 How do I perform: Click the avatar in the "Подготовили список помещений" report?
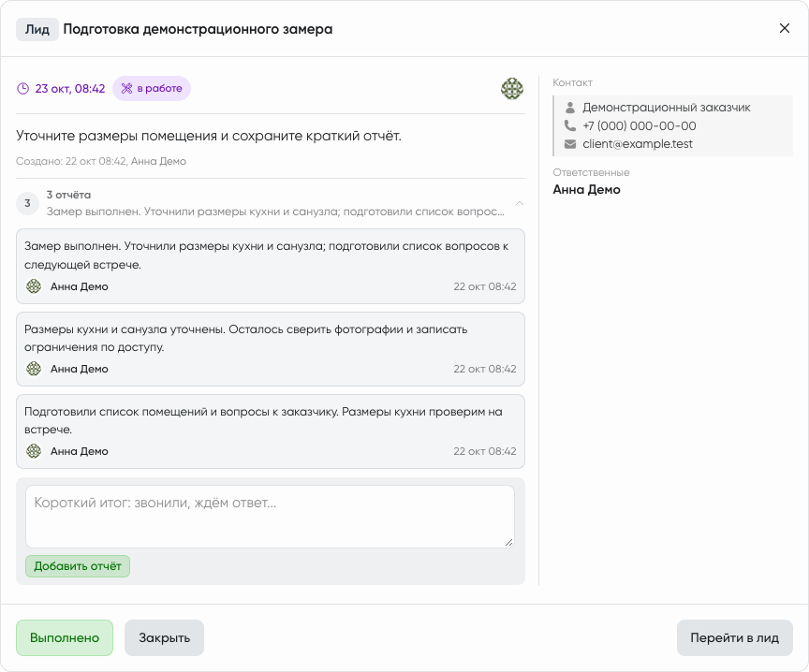point(34,451)
